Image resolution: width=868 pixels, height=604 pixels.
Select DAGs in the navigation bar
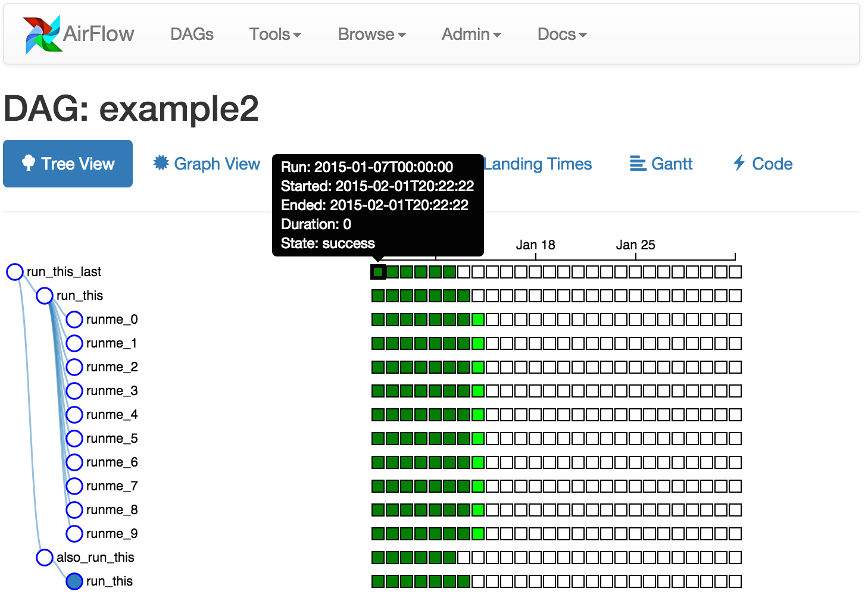(x=191, y=34)
